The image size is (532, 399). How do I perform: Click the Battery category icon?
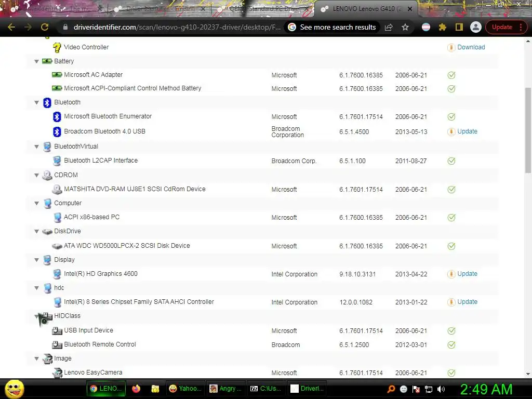[x=47, y=61]
